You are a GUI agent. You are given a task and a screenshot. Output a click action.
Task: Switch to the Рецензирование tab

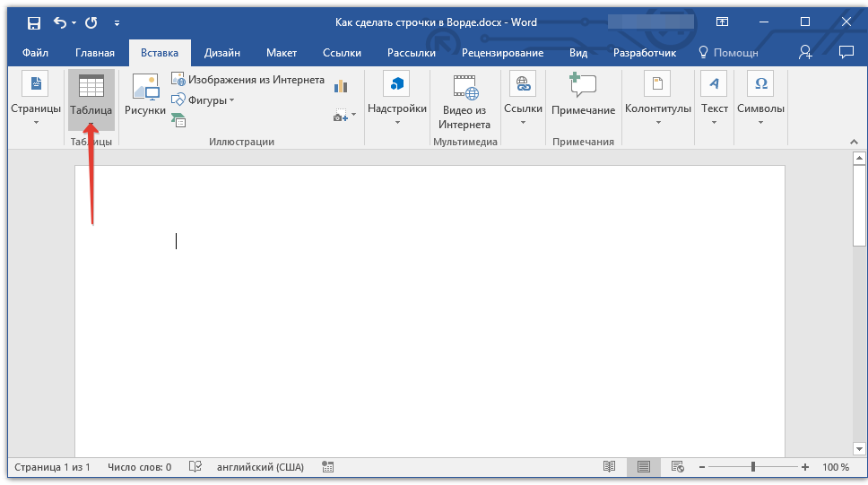click(x=503, y=53)
